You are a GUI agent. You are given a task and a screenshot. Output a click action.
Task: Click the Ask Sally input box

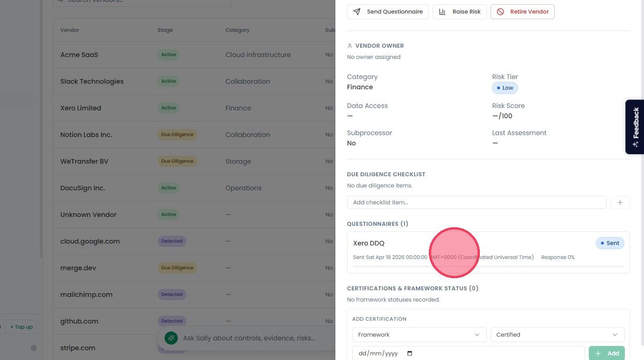coord(249,338)
